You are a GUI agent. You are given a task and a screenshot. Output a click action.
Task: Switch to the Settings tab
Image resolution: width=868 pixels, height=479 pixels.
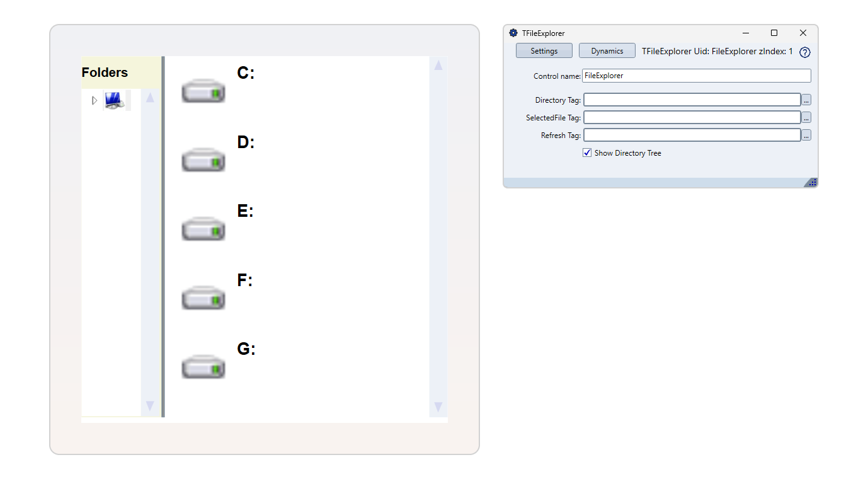pyautogui.click(x=544, y=51)
